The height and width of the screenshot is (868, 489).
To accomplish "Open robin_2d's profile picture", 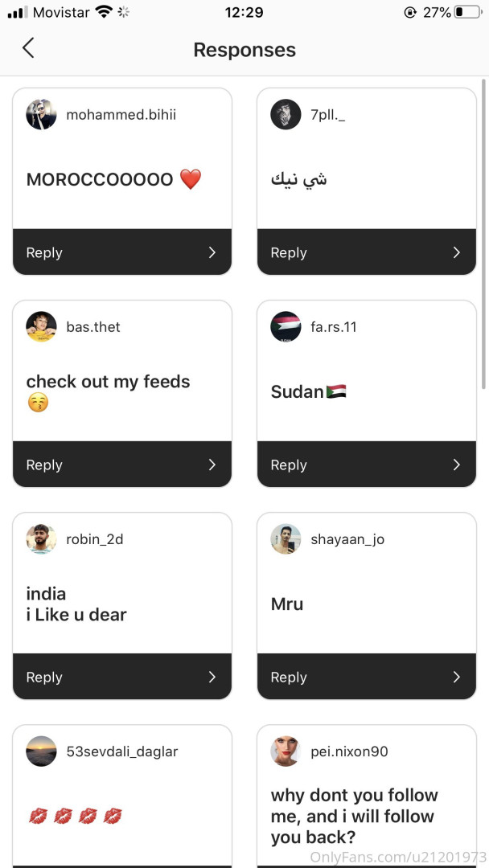I will tap(41, 539).
